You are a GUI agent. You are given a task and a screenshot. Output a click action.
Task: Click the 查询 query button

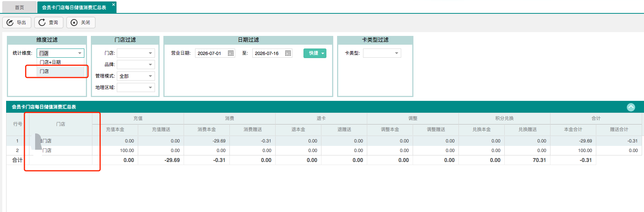pyautogui.click(x=48, y=23)
